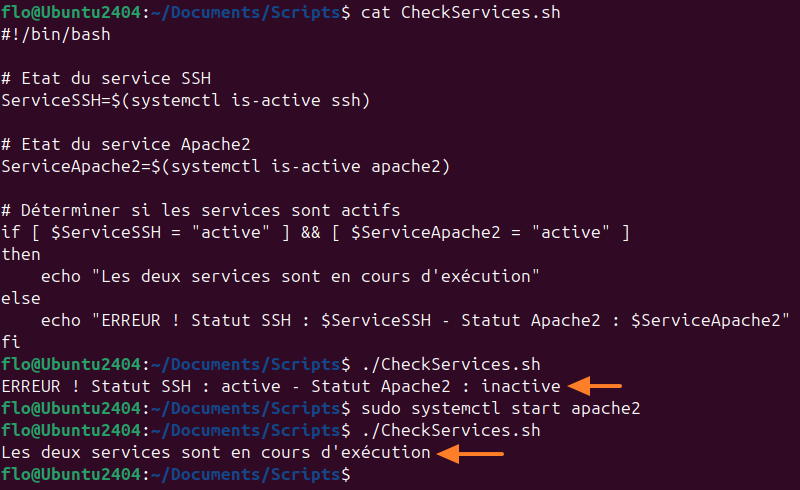Click the ServiceApache2 variable assignment line

click(226, 166)
